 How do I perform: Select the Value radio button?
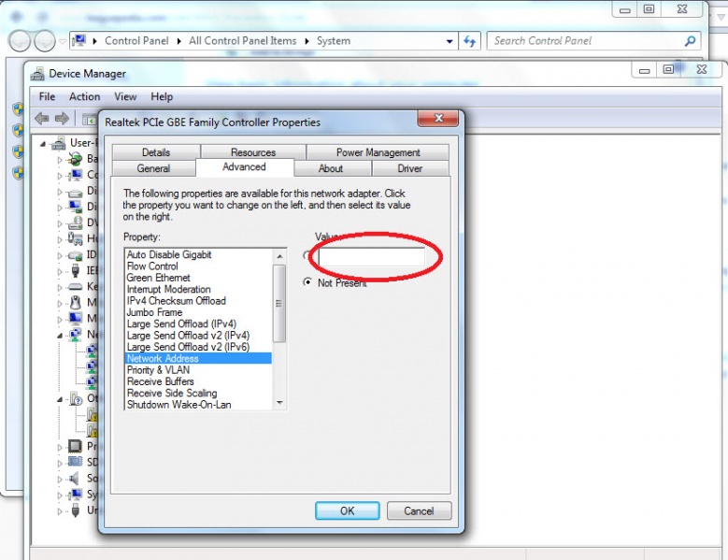coord(307,255)
